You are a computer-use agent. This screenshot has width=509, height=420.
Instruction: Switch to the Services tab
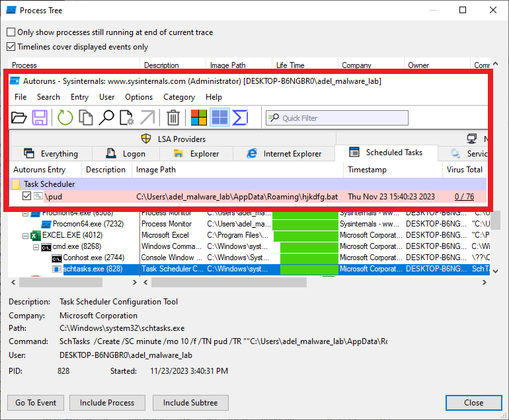click(x=463, y=153)
